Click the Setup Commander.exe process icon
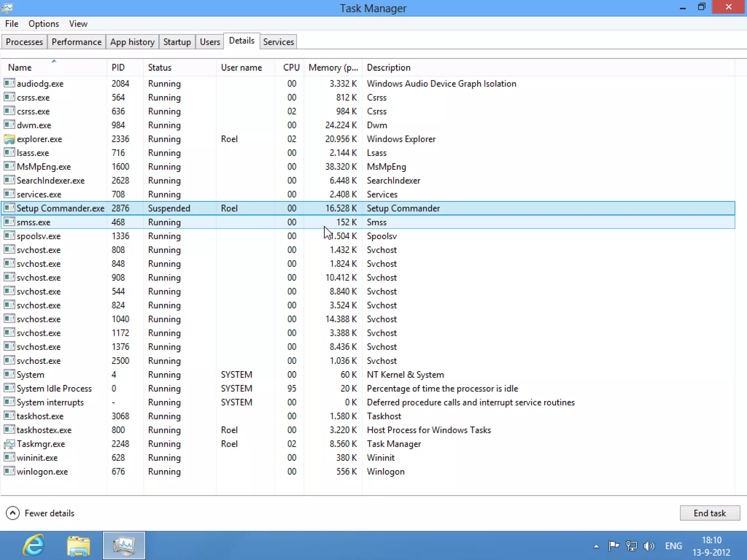 9,208
